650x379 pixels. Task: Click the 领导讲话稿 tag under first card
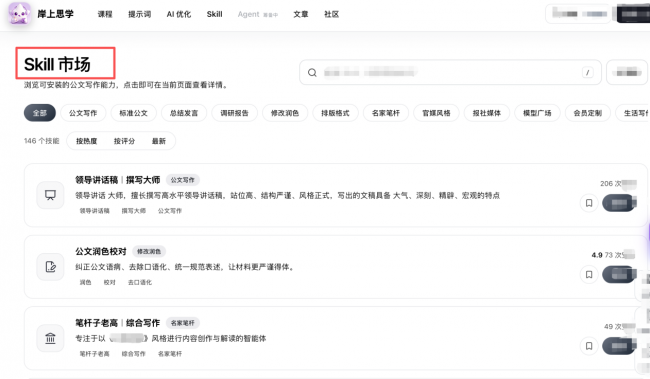95,211
